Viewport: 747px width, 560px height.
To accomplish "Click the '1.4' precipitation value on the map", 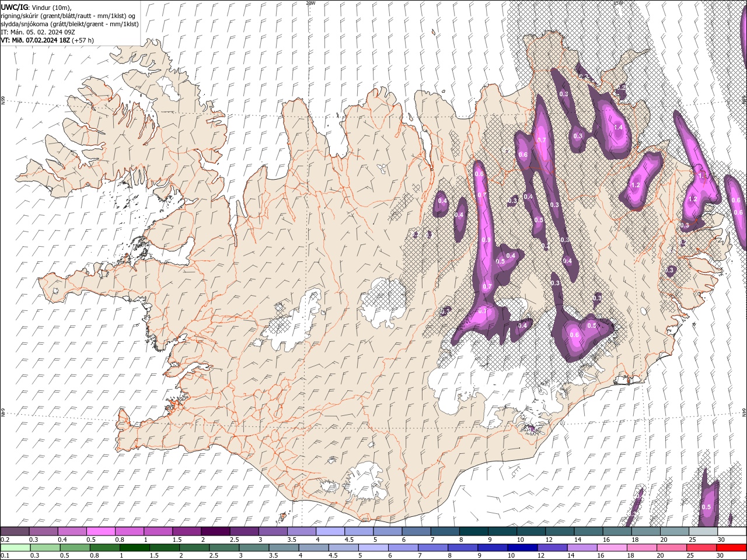I will 619,127.
